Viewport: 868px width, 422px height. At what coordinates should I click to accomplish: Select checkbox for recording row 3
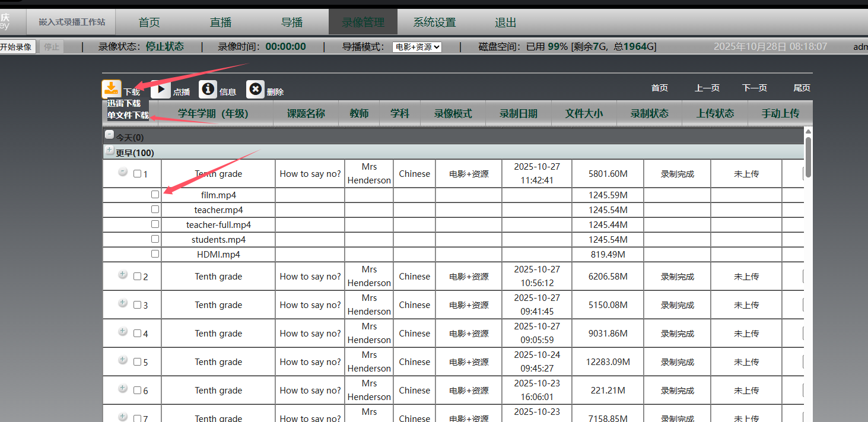(x=137, y=305)
